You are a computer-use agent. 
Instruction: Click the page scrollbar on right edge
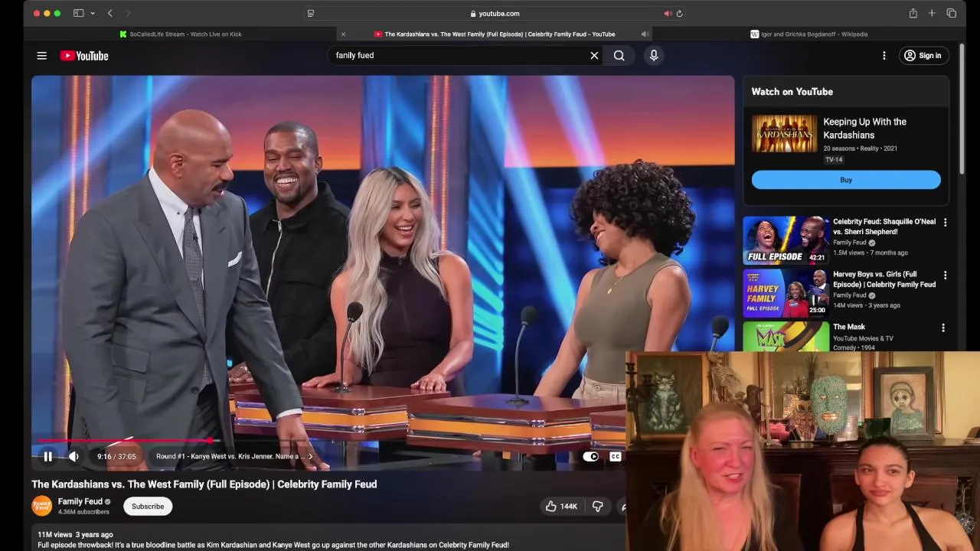[962, 107]
